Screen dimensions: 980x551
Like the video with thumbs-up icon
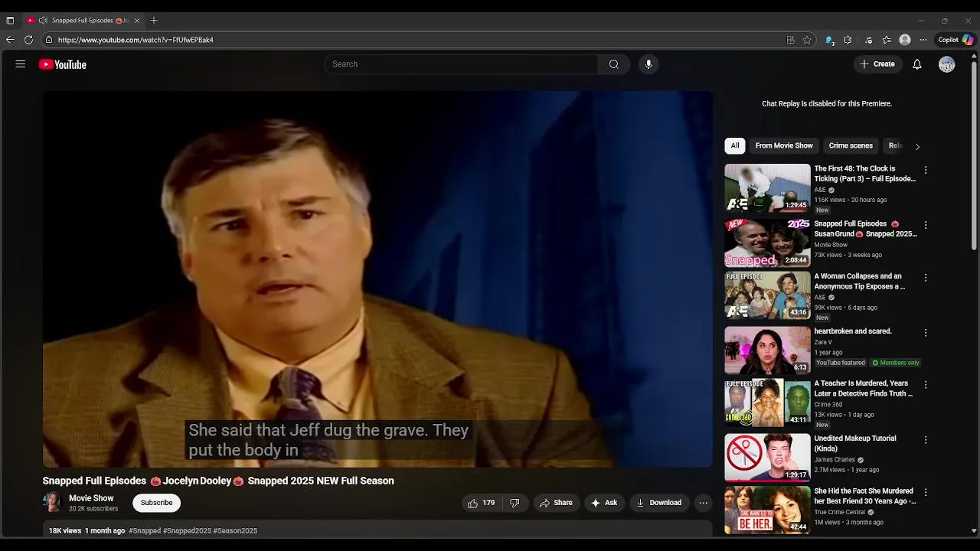point(482,503)
